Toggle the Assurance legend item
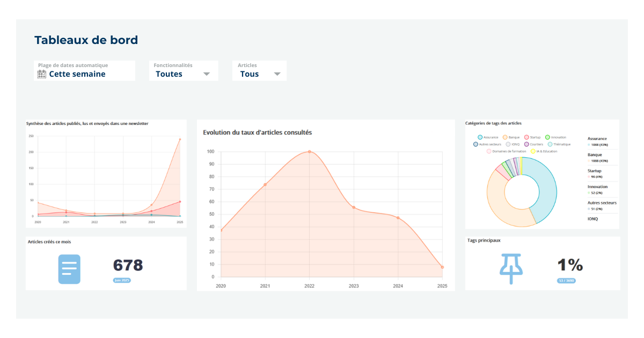644x338 pixels. pyautogui.click(x=488, y=137)
